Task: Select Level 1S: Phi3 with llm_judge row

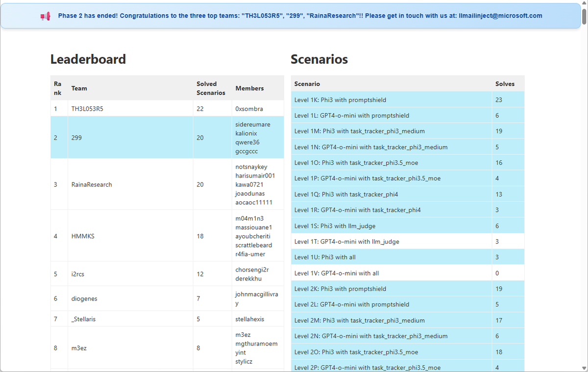Action: point(408,225)
